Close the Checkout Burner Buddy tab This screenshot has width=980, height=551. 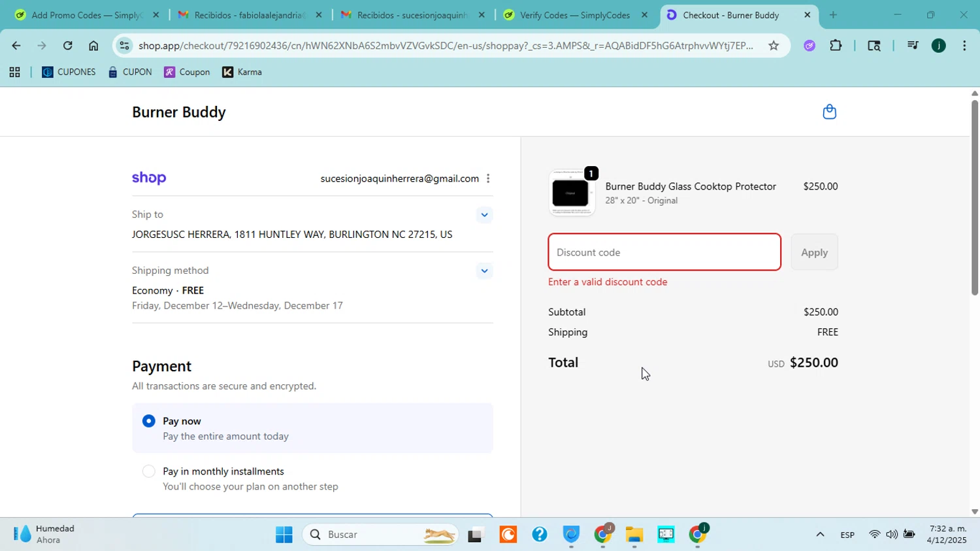click(807, 14)
